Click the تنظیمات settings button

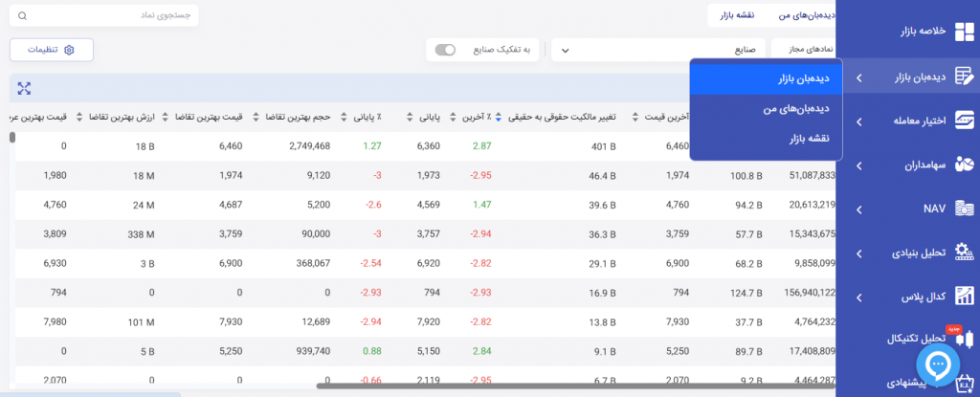(52, 50)
